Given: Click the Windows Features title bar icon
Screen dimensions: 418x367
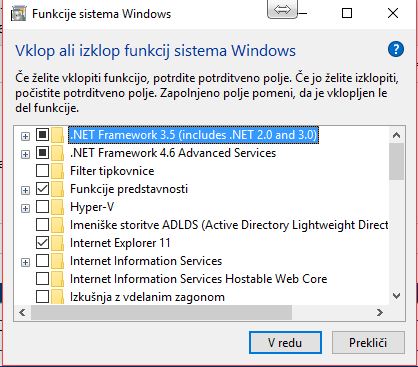Looking at the screenshot, I should [18, 14].
